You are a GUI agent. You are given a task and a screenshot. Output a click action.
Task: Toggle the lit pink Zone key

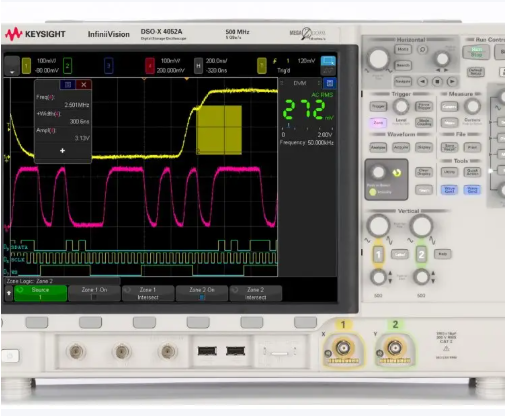(x=378, y=123)
